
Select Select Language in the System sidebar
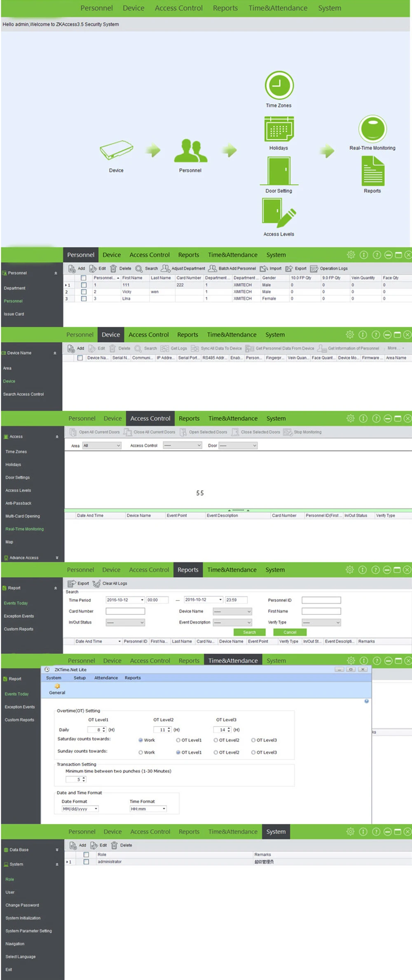[21, 957]
